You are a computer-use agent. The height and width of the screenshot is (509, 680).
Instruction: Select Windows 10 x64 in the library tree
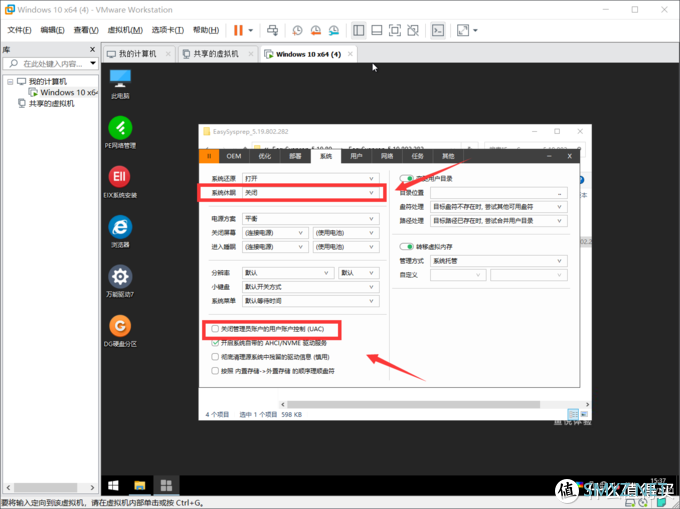coord(64,92)
